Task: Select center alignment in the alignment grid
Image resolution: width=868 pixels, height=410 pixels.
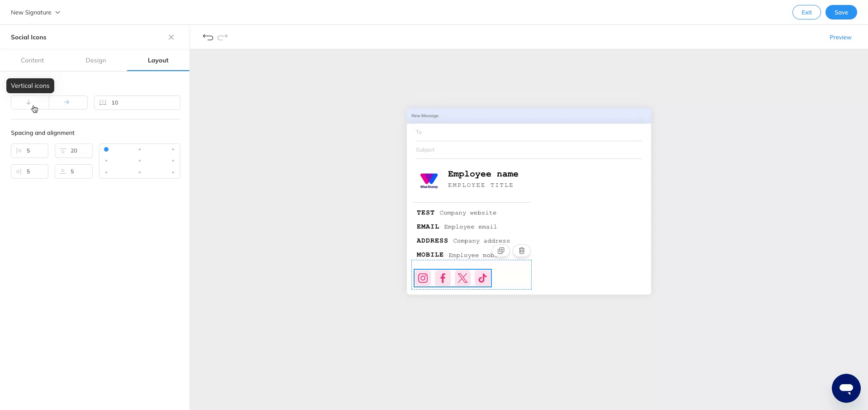Action: point(139,161)
